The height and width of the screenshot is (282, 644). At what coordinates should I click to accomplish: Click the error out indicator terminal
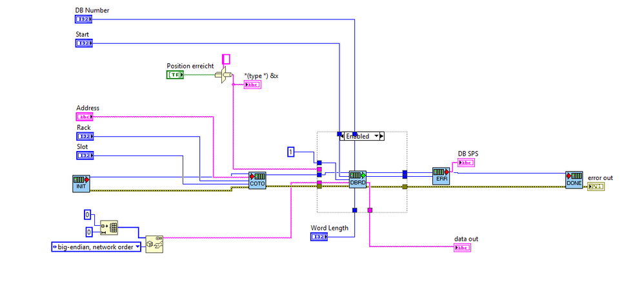[596, 186]
